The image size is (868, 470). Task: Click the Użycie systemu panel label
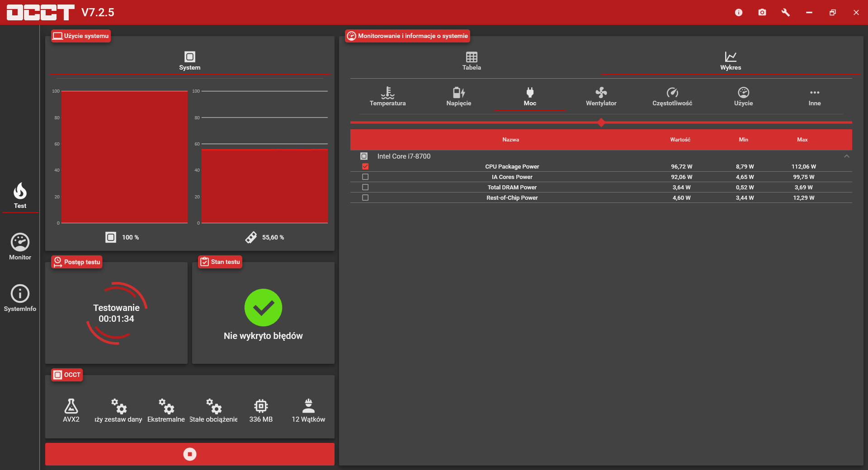coord(81,36)
